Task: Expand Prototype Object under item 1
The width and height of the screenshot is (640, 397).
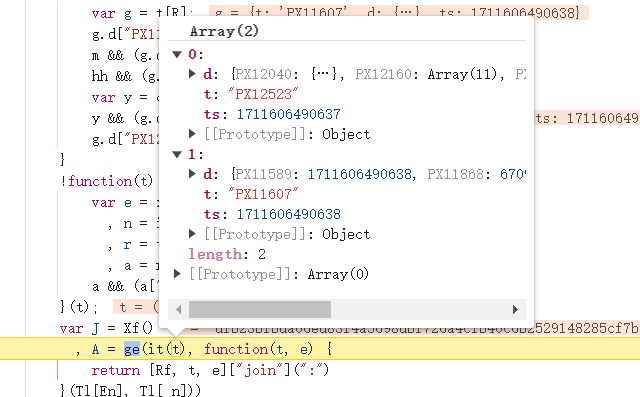Action: click(x=192, y=233)
